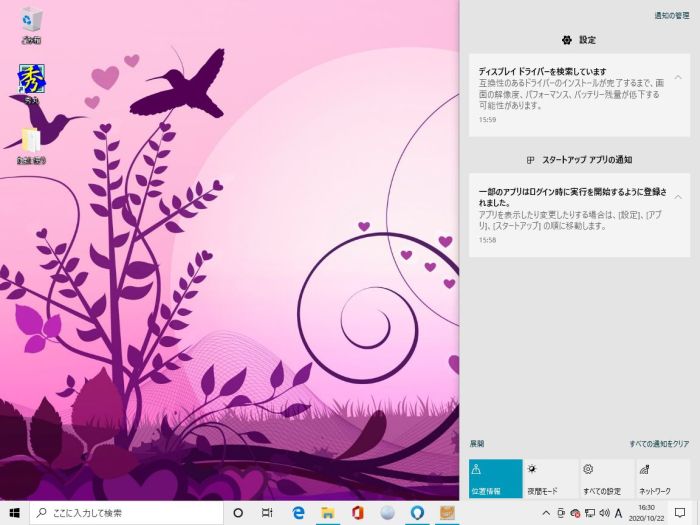Viewport: 700px width, 525px height.
Task: Toggle the 位置情報 (Location) quick action
Action: (495, 478)
